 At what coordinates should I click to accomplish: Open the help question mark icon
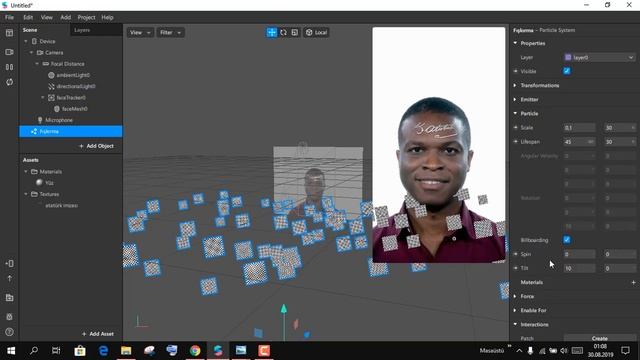point(9,332)
